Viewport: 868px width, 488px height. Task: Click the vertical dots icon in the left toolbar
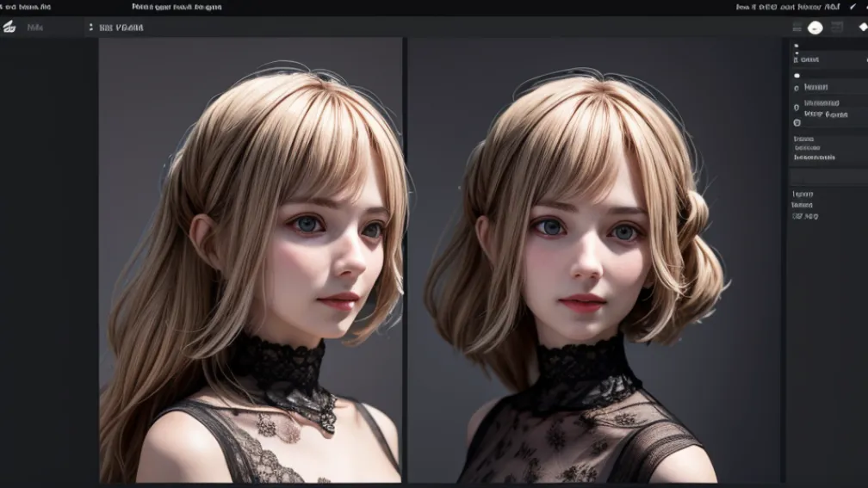point(90,28)
